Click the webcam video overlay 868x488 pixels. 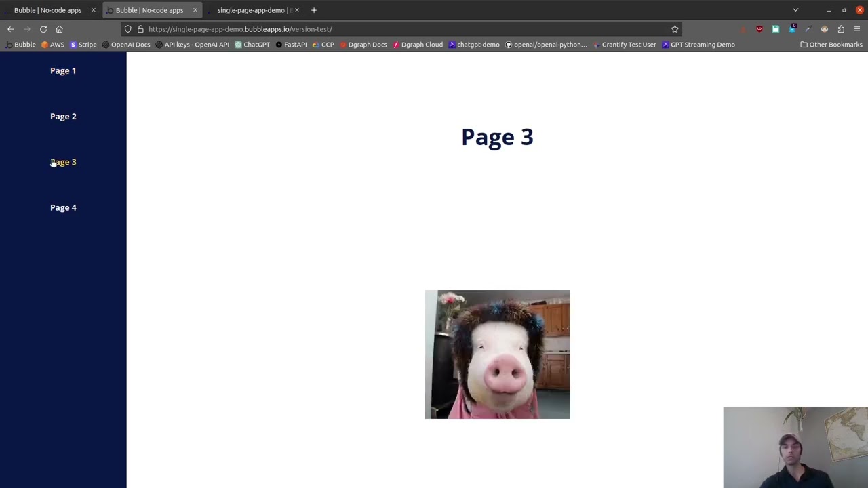pos(795,447)
